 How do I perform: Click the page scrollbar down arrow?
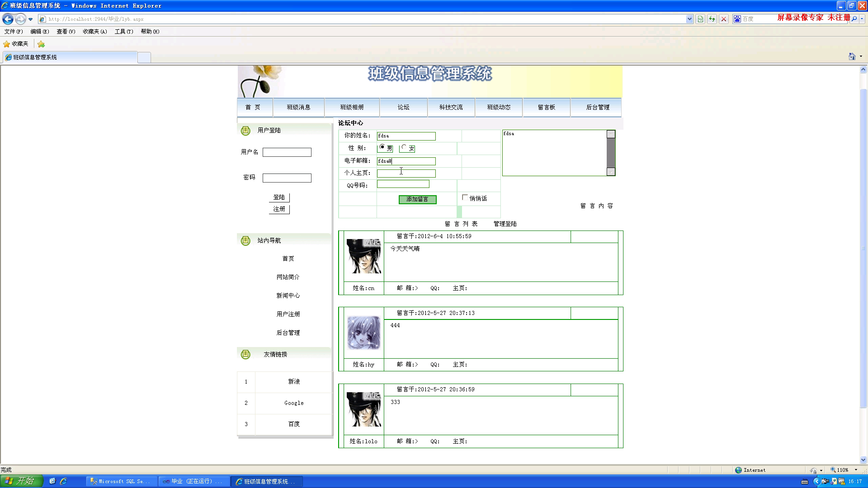(863, 460)
